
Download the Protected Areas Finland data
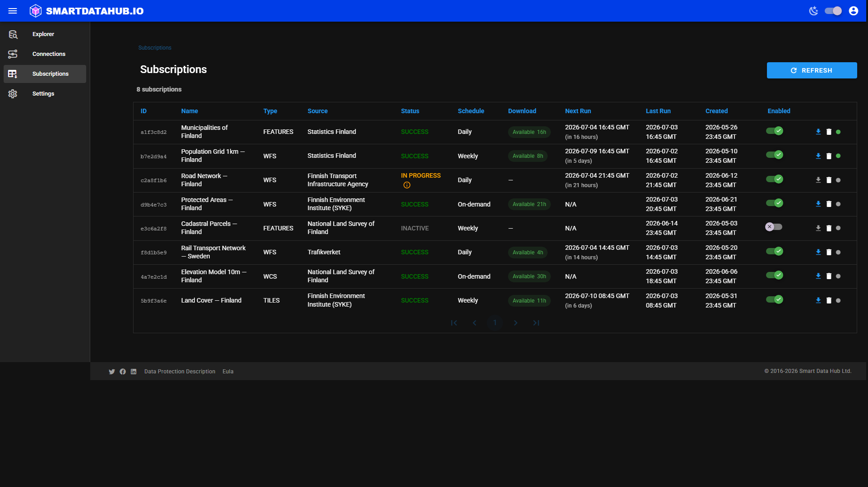[x=818, y=204]
